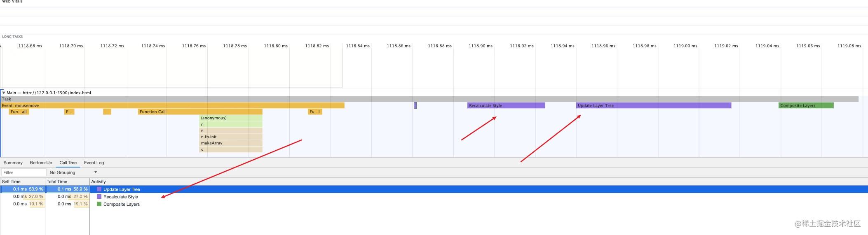This screenshot has height=235, width=868.
Task: Click the 1118.76 ms ruler label
Action: coord(194,46)
